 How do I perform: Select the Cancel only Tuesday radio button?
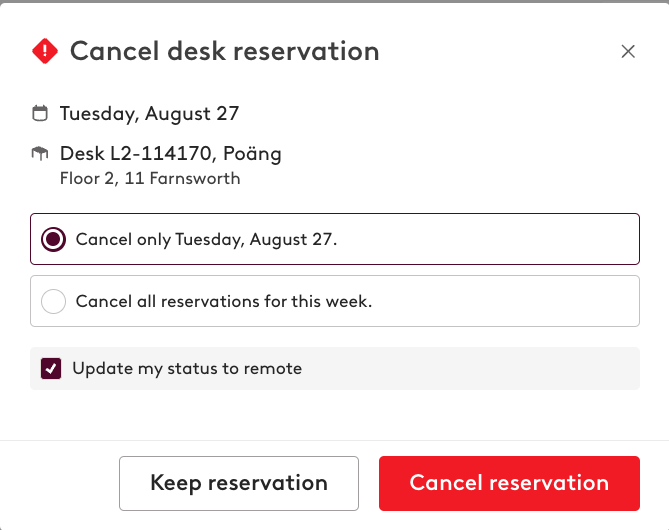(53, 239)
